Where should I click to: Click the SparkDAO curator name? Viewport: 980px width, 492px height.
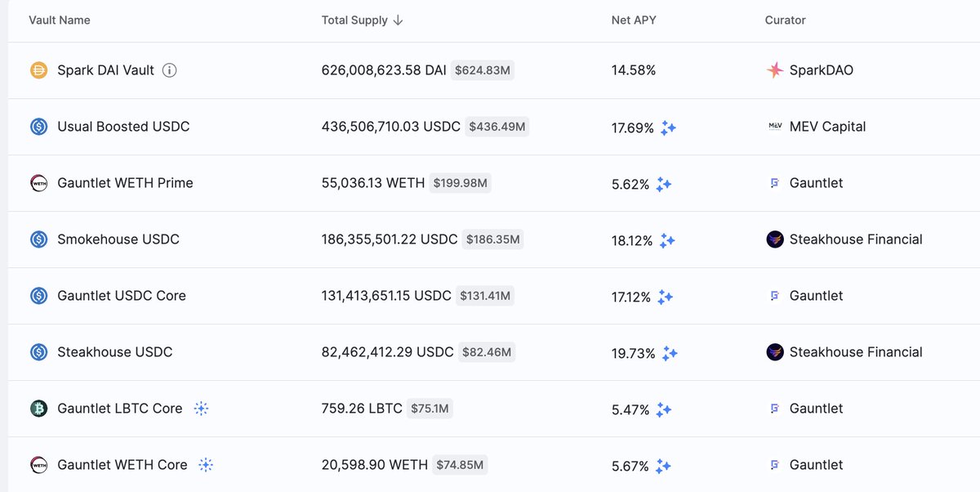(822, 70)
